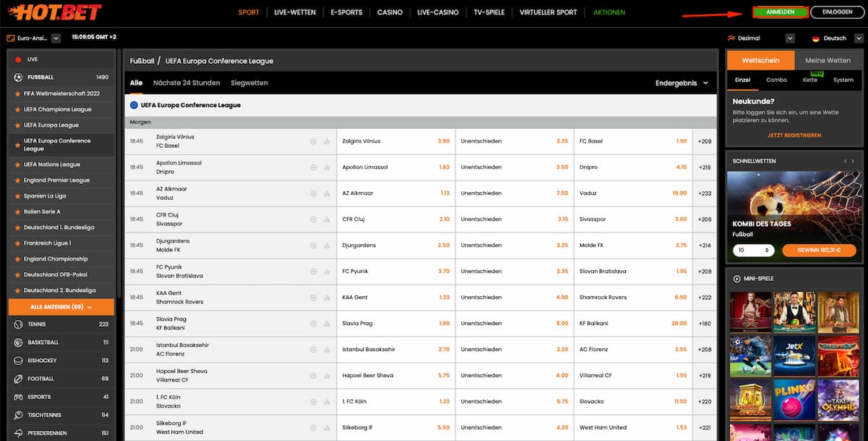Follow the JETZT REGISTRIEREN link
Screen dimensions: 868x441
(794, 135)
